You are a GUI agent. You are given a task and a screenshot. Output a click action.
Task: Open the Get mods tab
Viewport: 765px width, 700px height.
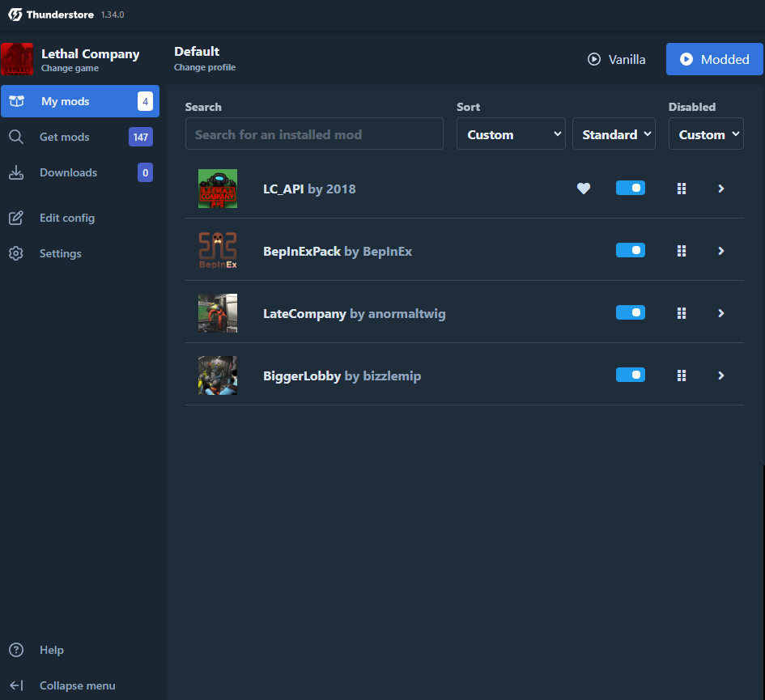pyautogui.click(x=80, y=137)
